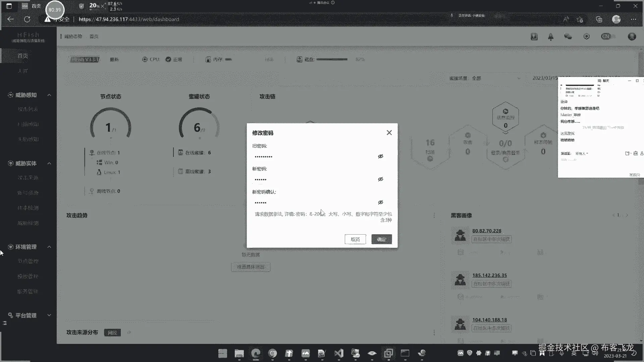The height and width of the screenshot is (362, 644).
Task: Click the user avatar icon in header
Action: (x=632, y=37)
